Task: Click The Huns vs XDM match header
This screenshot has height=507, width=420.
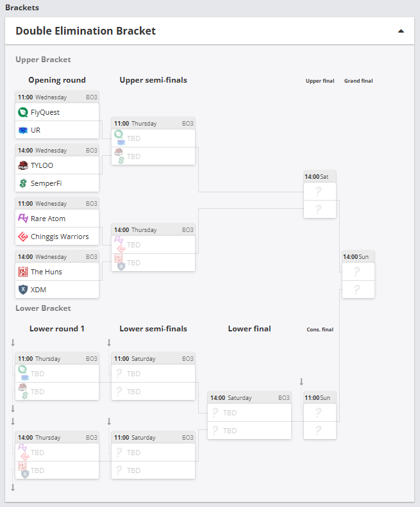Action: [x=57, y=257]
